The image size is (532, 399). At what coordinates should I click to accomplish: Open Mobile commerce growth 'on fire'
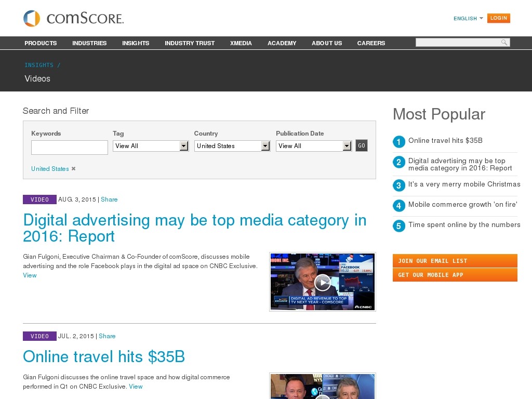coord(463,204)
